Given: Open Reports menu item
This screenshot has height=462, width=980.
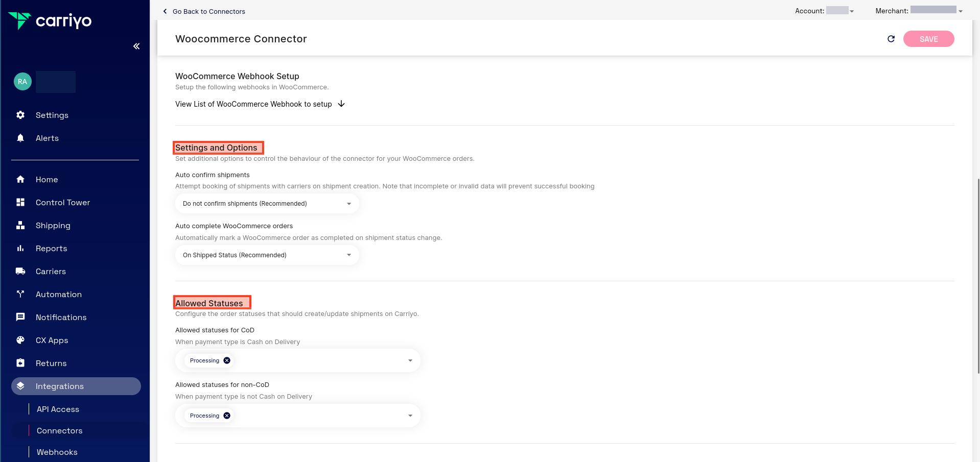Looking at the screenshot, I should tap(51, 249).
